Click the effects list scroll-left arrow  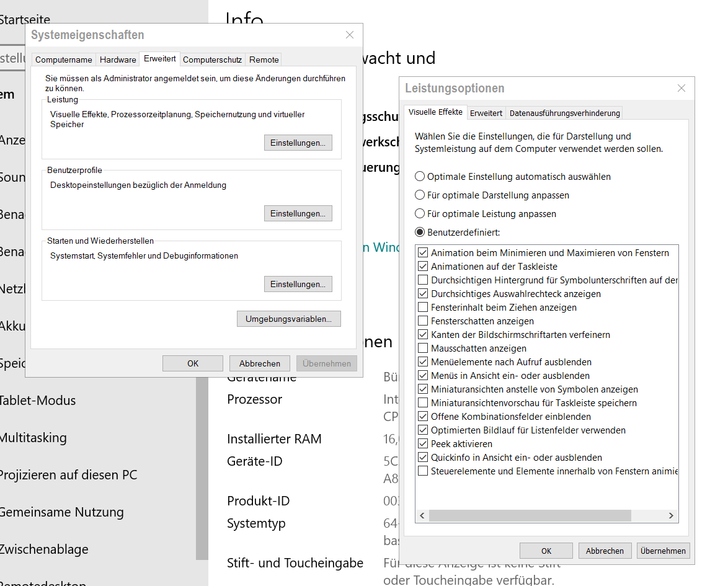point(422,515)
